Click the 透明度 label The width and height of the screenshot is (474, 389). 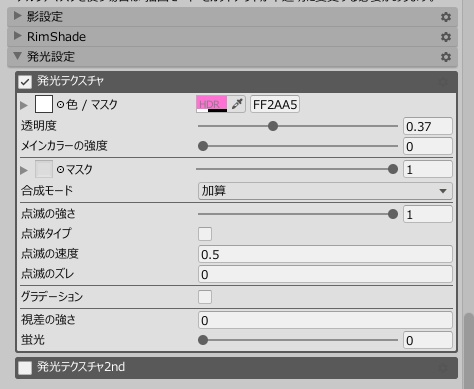(39, 126)
